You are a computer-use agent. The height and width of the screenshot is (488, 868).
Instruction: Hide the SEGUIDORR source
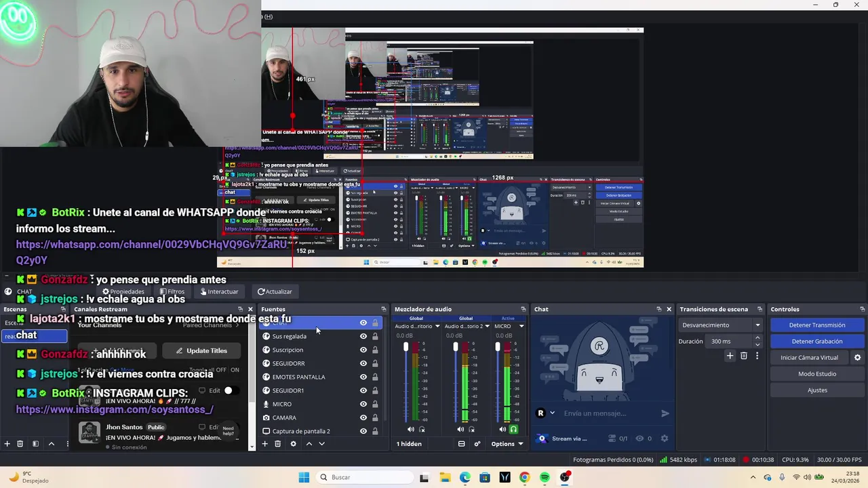coord(363,363)
